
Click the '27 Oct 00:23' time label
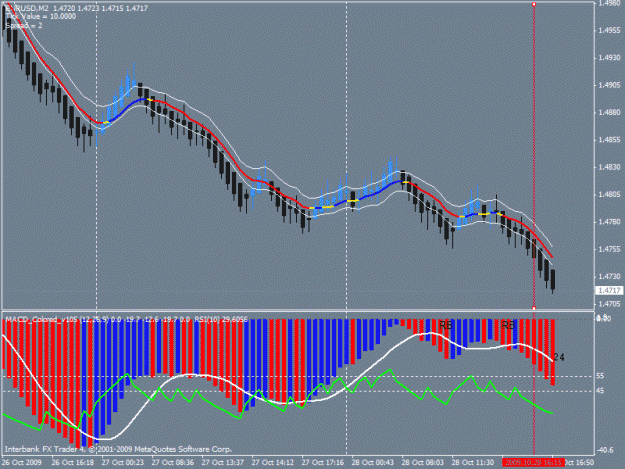click(x=123, y=463)
